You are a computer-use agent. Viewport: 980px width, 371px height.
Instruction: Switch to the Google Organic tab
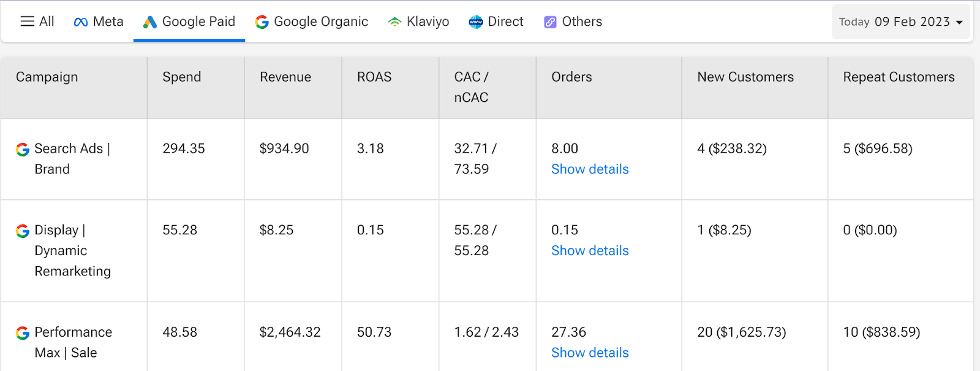320,22
